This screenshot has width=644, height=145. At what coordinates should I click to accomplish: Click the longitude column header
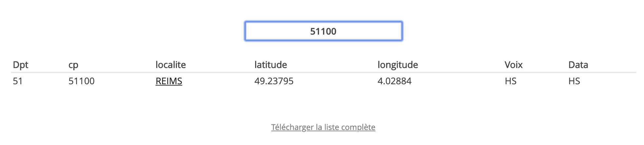(x=398, y=65)
